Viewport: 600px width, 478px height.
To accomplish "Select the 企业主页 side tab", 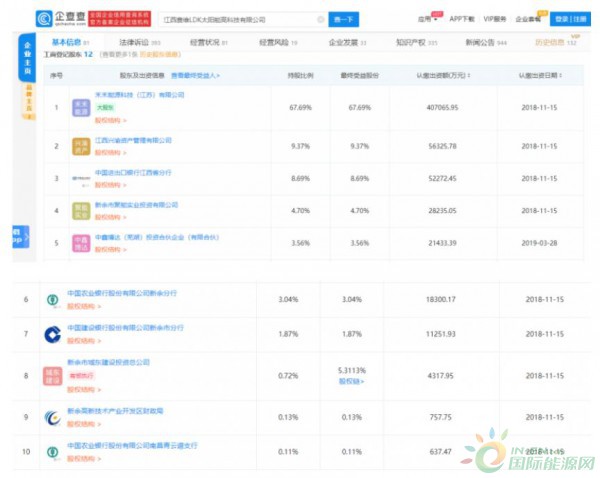I will [27, 58].
